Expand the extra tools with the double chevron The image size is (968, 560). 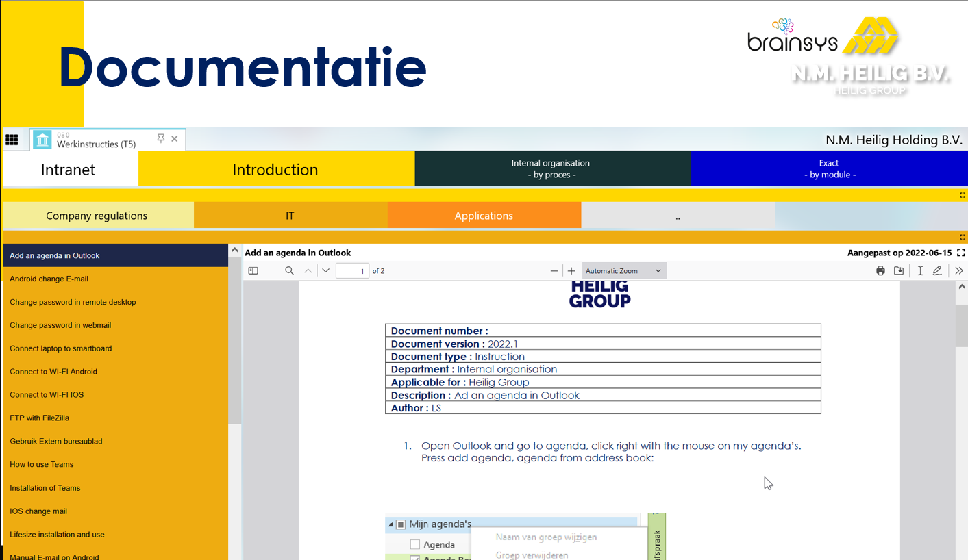(x=958, y=270)
